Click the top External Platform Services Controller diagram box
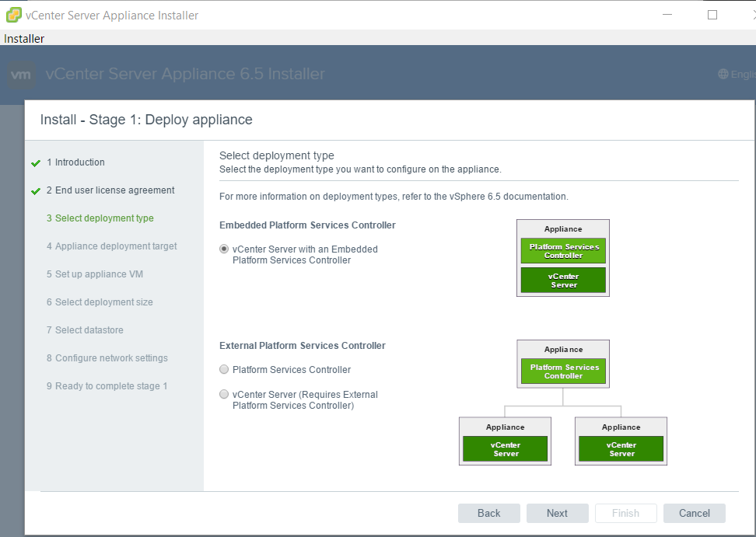756x537 pixels. point(563,364)
